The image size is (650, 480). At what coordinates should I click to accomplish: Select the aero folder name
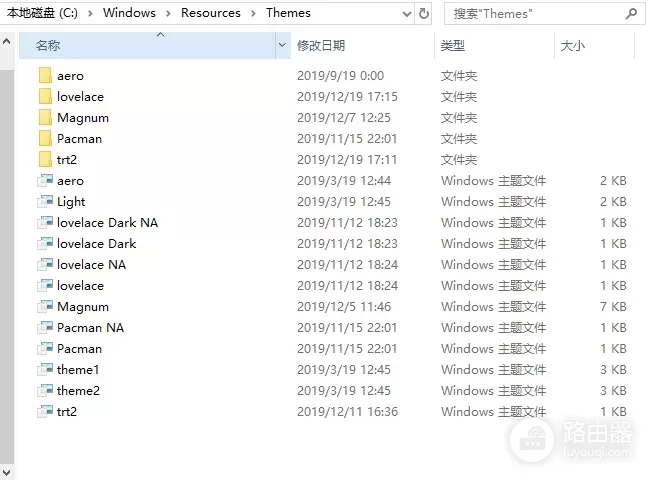pos(70,76)
